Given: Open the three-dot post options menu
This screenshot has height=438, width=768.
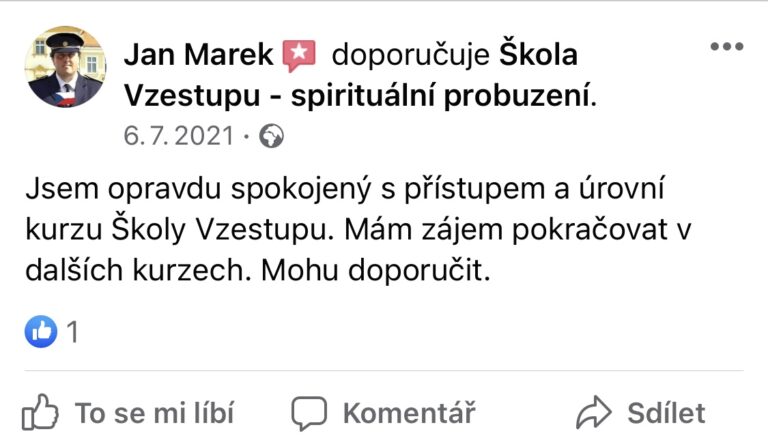Looking at the screenshot, I should pos(727,47).
